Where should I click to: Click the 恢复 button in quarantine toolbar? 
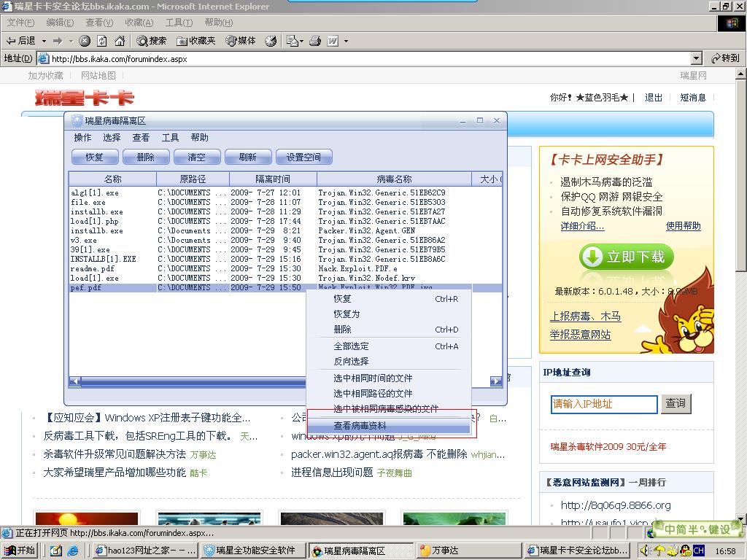pyautogui.click(x=94, y=157)
